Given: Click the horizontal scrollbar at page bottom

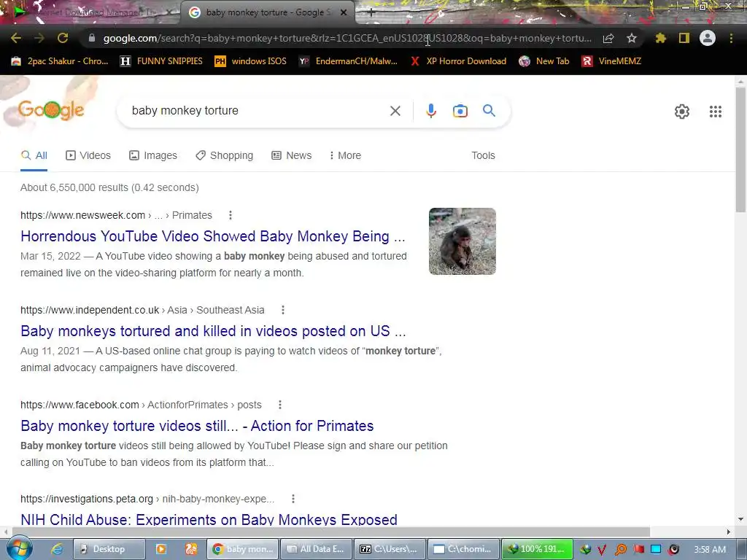Looking at the screenshot, I should click(331, 532).
